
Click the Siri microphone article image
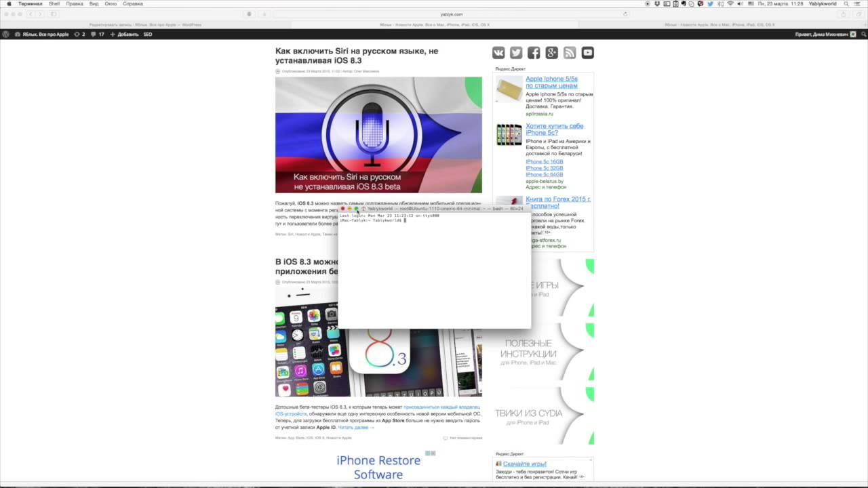pyautogui.click(x=378, y=135)
